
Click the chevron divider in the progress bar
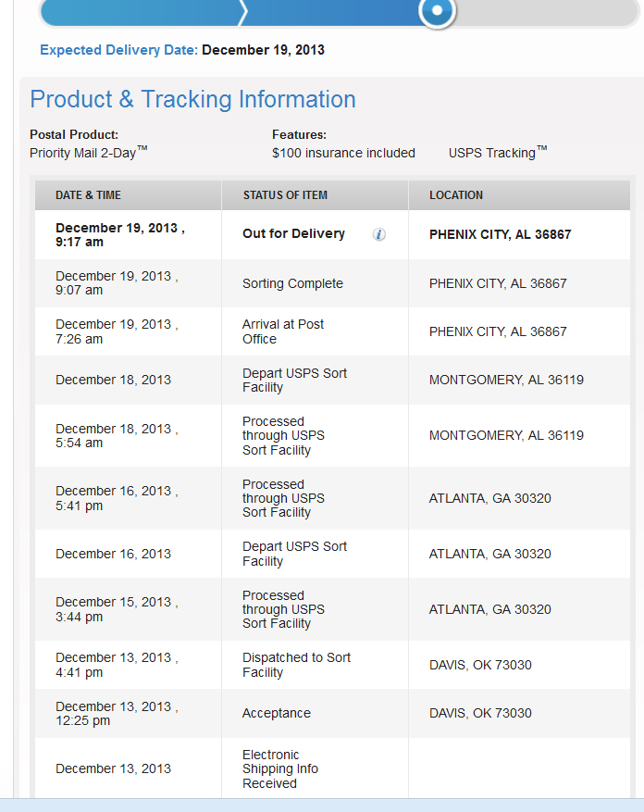tap(242, 12)
